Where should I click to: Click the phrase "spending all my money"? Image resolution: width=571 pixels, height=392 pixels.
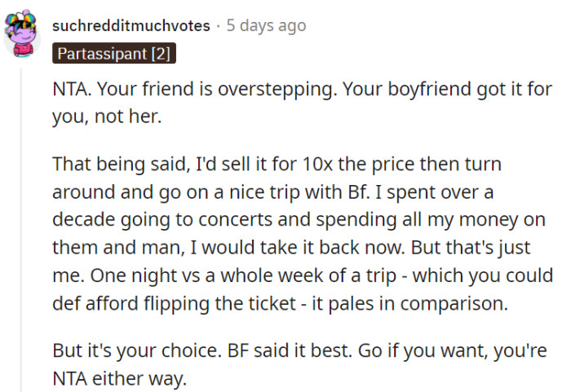coord(379,220)
